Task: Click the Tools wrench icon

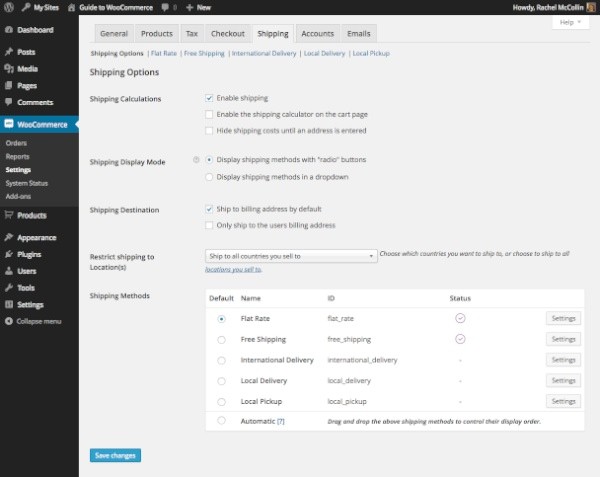Action: (9, 288)
